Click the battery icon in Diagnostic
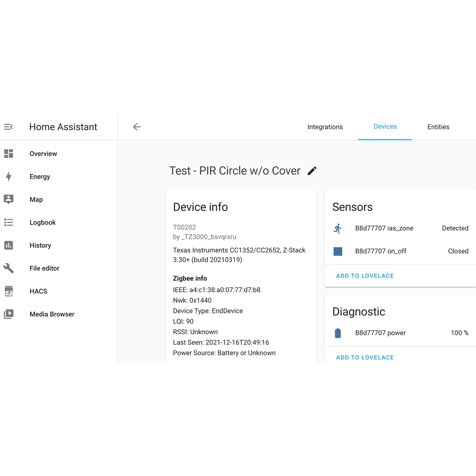 coord(338,333)
